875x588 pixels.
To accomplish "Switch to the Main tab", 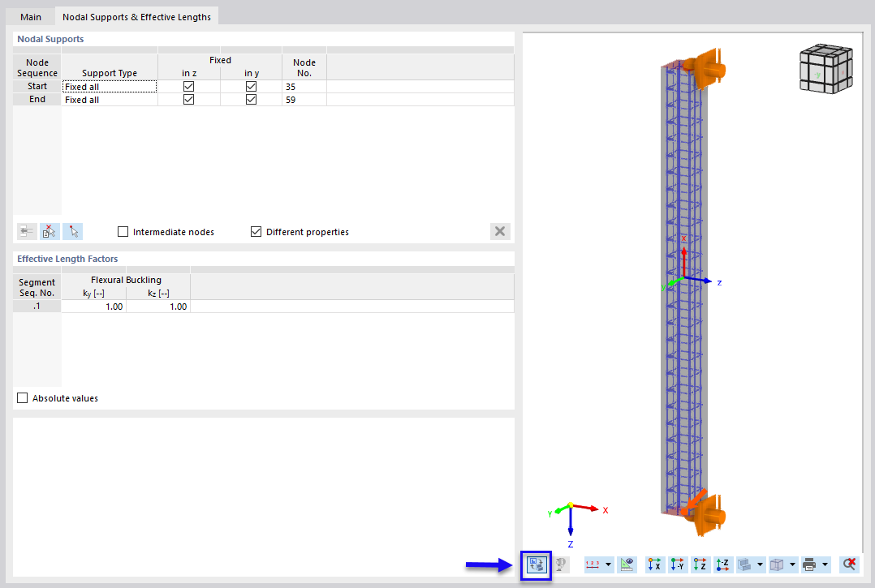I will (30, 16).
